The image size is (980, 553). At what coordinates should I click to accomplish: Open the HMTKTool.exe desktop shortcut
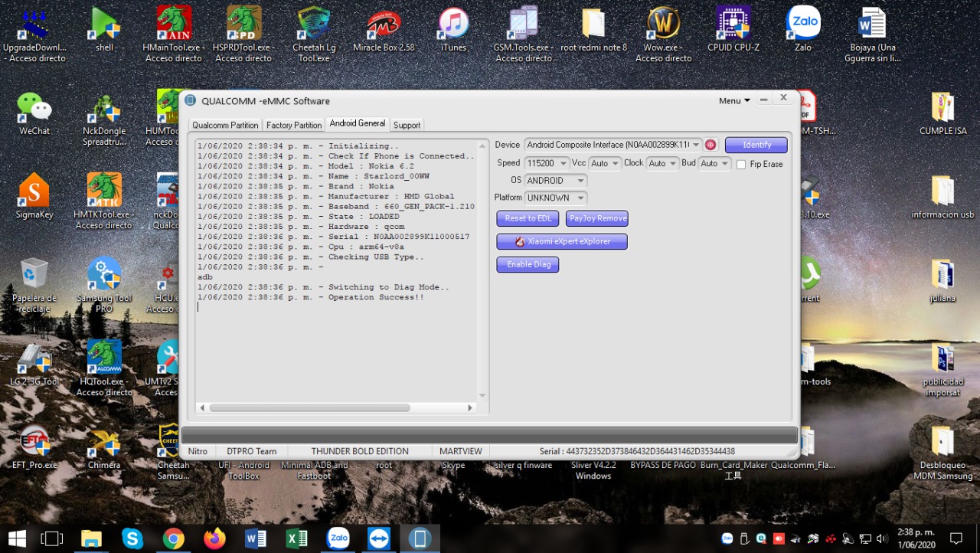[x=104, y=202]
